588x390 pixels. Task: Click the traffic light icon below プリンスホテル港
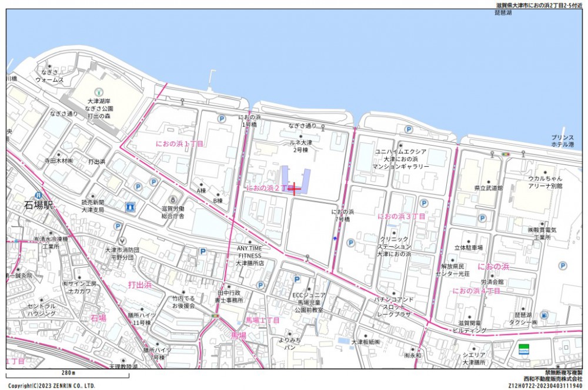click(x=507, y=154)
